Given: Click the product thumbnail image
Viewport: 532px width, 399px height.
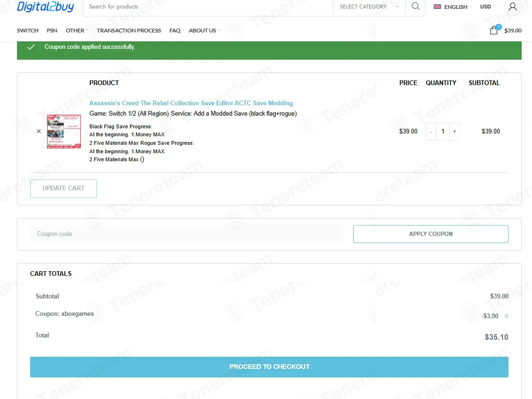Looking at the screenshot, I should coord(64,132).
